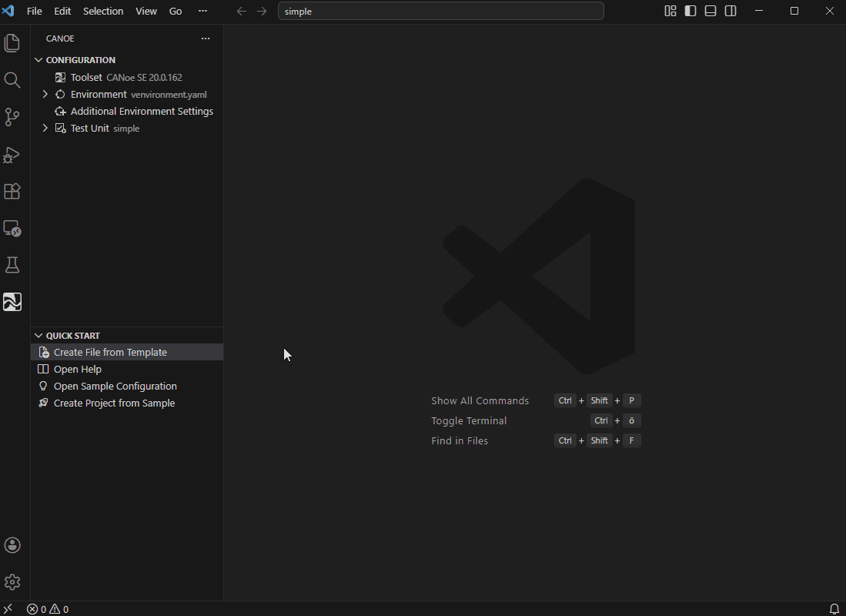Open the View menu

(146, 11)
